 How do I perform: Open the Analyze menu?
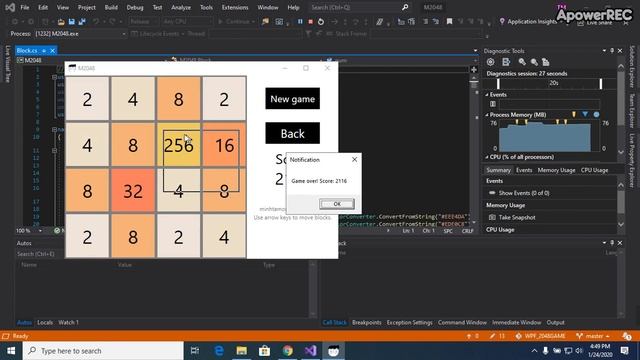click(181, 7)
